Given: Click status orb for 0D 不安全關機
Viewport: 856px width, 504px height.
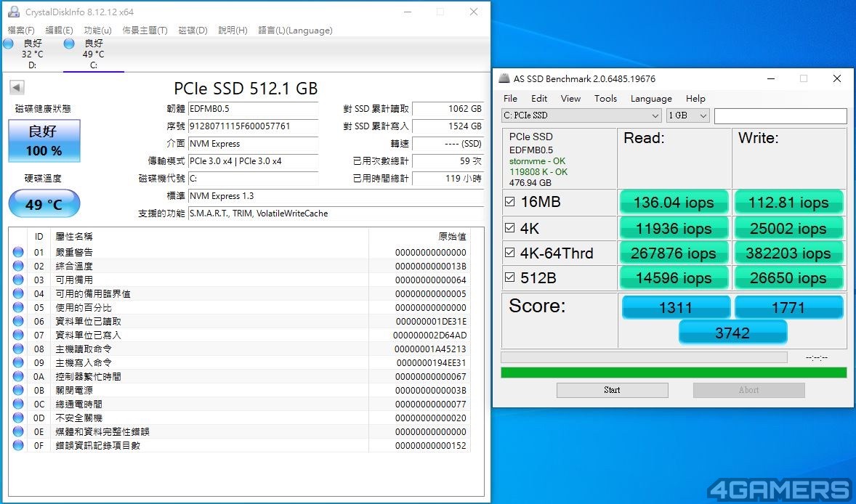Looking at the screenshot, I should pyautogui.click(x=18, y=418).
